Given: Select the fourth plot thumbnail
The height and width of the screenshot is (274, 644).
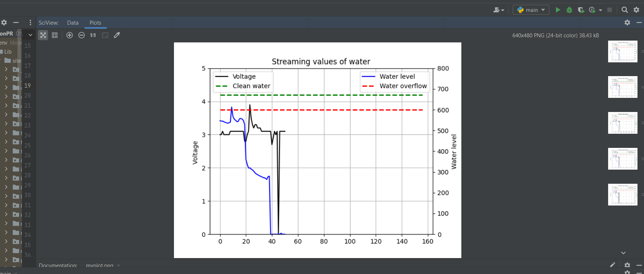Looking at the screenshot, I should pyautogui.click(x=623, y=159).
